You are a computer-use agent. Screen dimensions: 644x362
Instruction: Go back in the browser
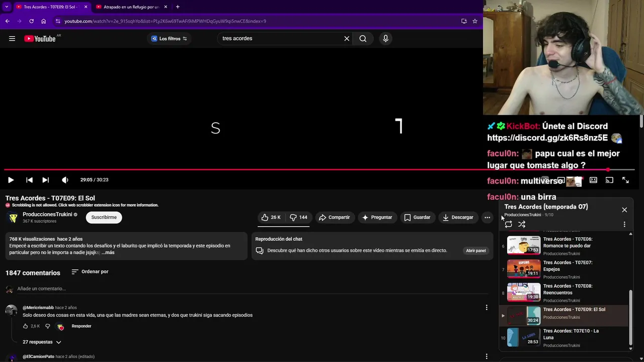point(7,21)
